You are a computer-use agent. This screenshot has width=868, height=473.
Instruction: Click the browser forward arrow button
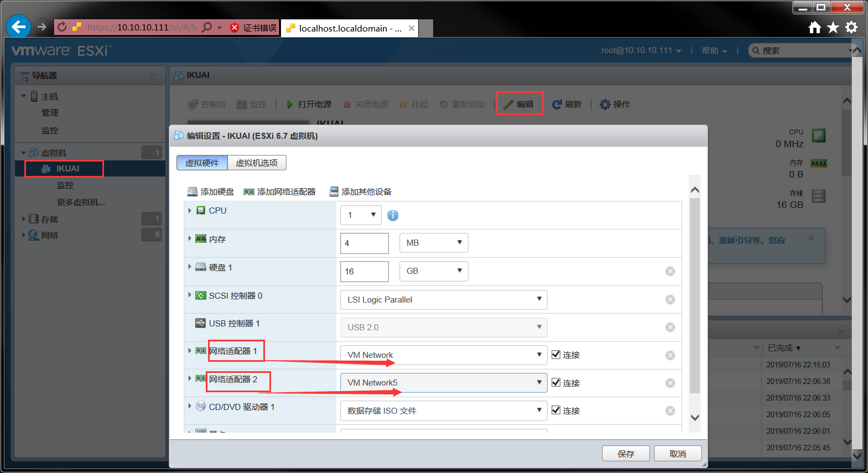coord(41,27)
